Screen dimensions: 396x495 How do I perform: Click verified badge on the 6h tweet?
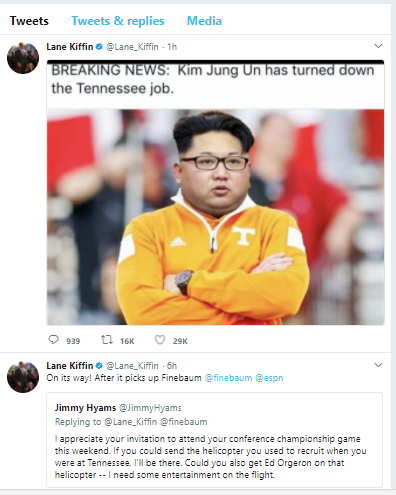99,366
